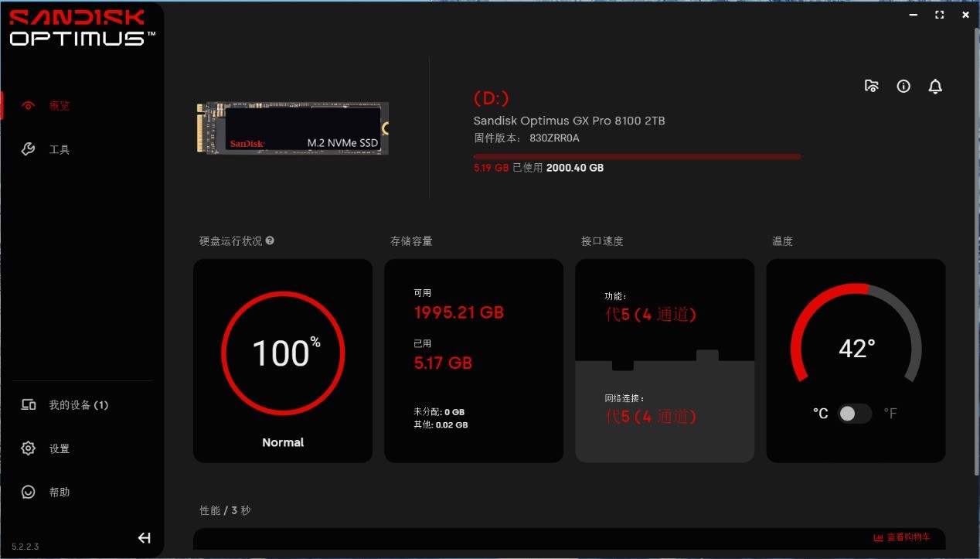Screen dimensions: 980x559
Task: Enter fullscreen with the expand window icon
Action: (x=940, y=15)
